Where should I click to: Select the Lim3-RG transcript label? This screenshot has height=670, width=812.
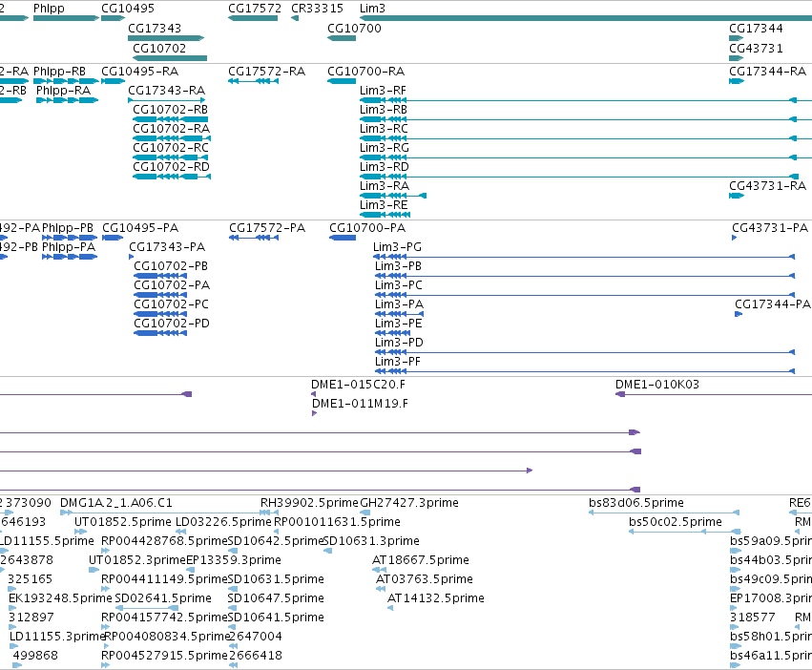click(x=385, y=148)
